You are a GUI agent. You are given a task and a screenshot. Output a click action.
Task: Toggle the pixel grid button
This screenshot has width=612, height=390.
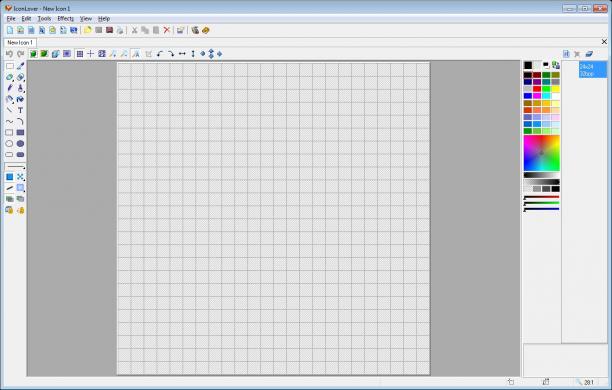coord(80,54)
